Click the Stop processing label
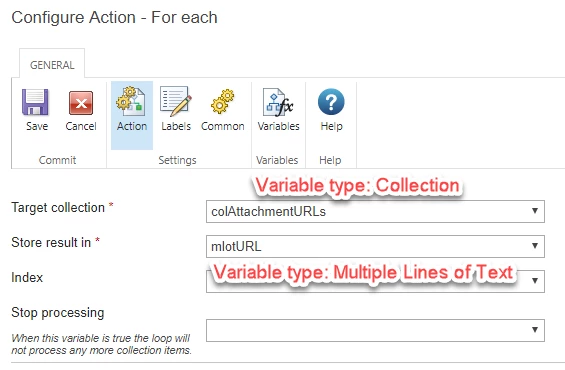Screen dimensions: 565x370 (x=58, y=313)
